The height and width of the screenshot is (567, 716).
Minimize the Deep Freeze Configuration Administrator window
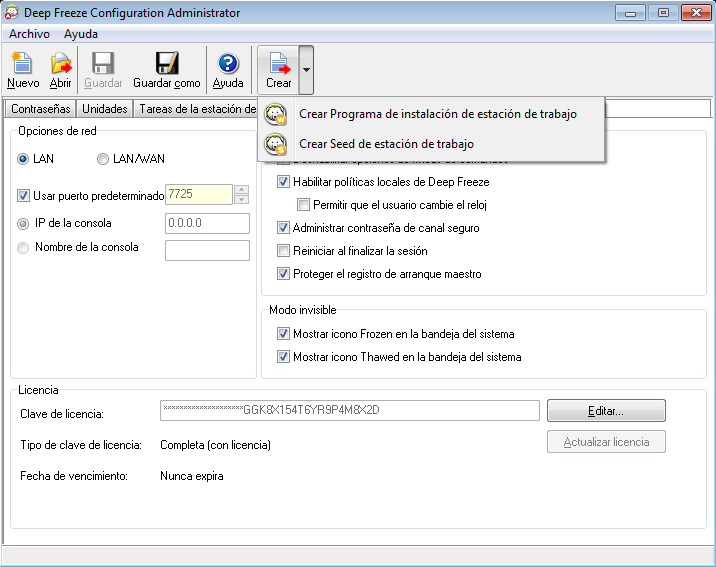pos(630,13)
